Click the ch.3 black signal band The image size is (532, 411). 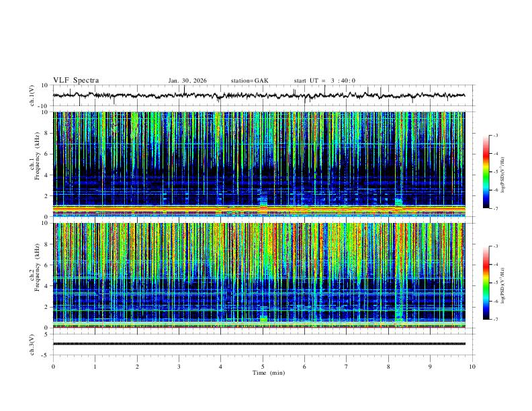[259, 344]
